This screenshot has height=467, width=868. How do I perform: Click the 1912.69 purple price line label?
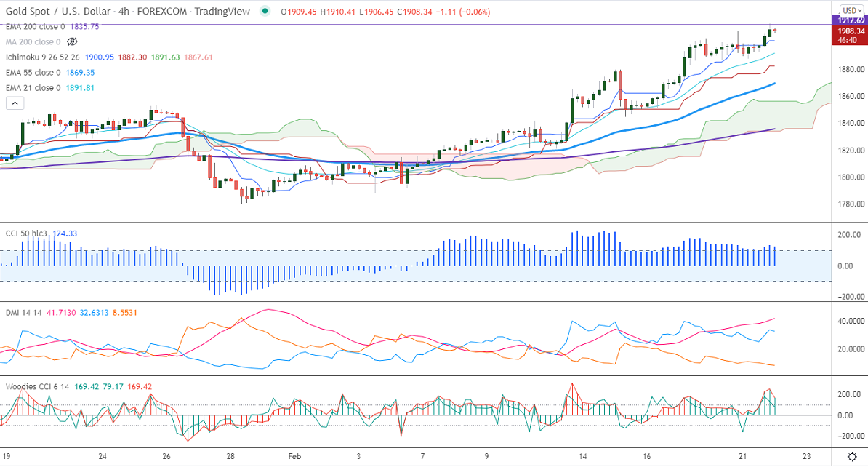click(851, 20)
